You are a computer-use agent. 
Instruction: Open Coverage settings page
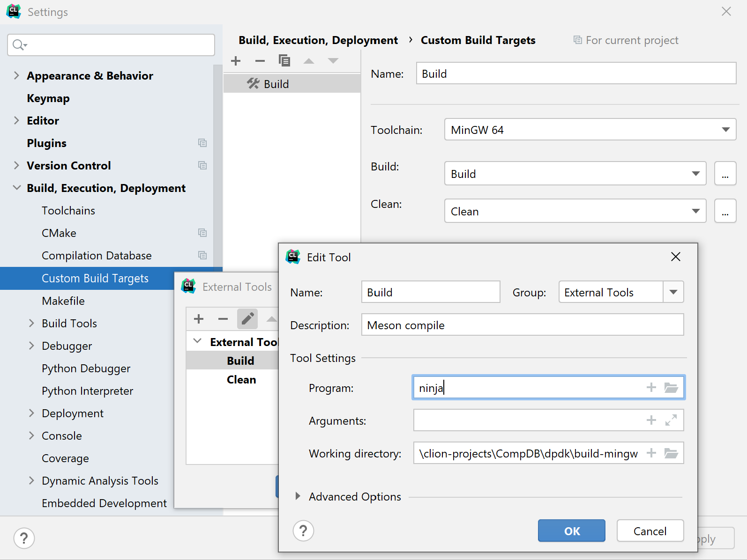click(65, 458)
